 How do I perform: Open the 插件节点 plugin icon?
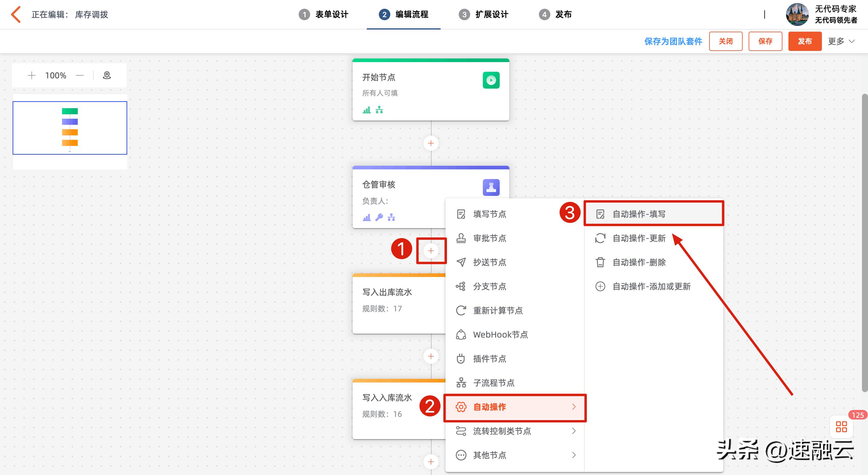coord(461,358)
